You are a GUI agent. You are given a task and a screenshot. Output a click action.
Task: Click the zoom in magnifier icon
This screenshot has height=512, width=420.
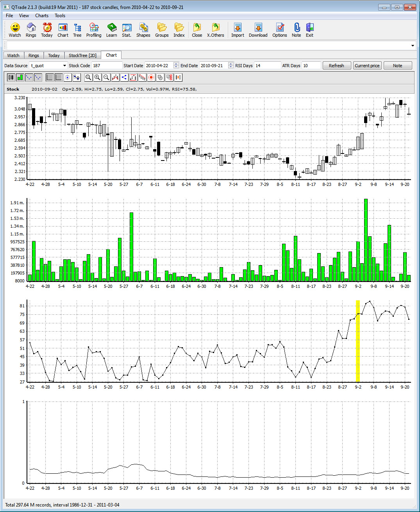coord(97,77)
